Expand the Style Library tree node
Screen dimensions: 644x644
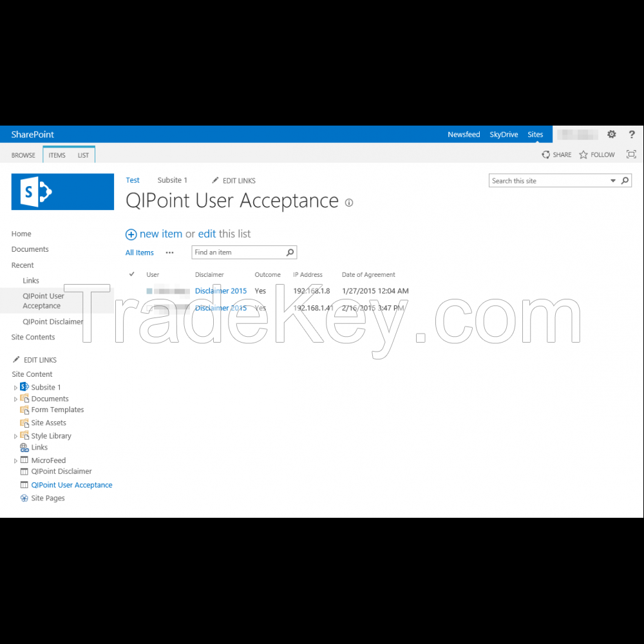pyautogui.click(x=15, y=436)
